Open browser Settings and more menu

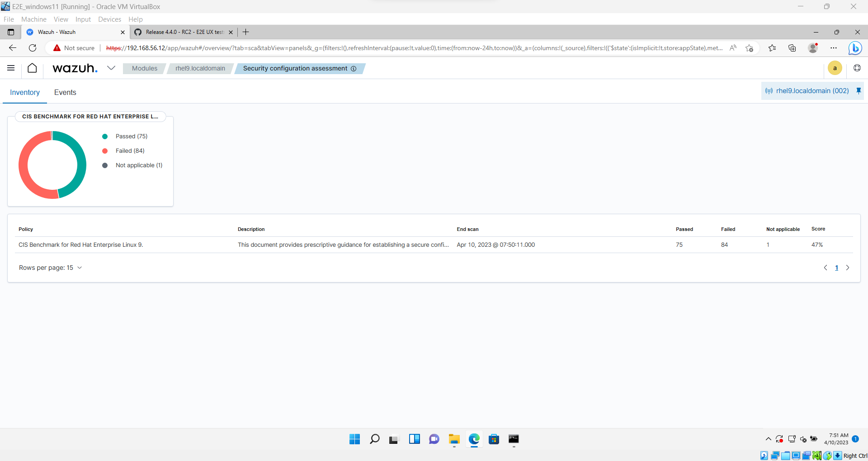(x=834, y=48)
